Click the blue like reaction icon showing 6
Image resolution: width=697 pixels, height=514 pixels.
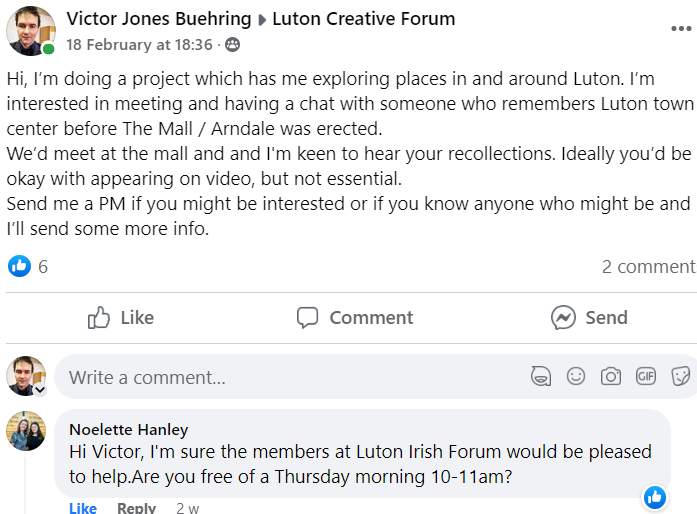20,266
